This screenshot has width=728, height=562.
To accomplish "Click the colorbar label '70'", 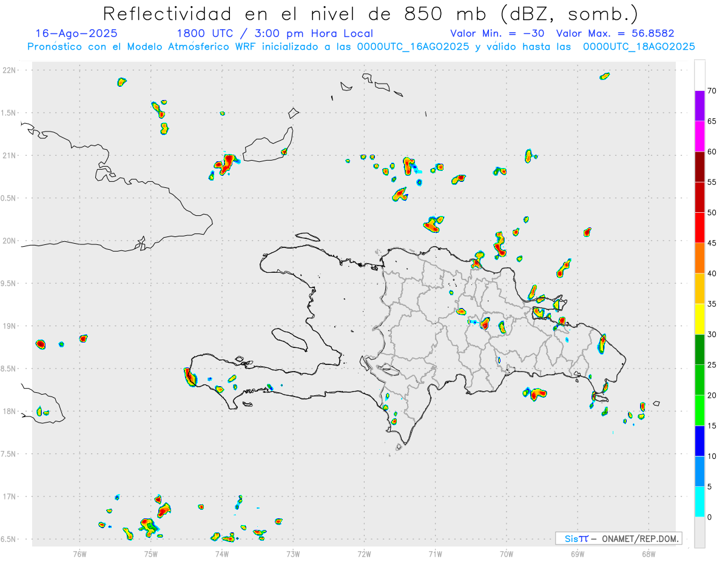I will pyautogui.click(x=712, y=91).
